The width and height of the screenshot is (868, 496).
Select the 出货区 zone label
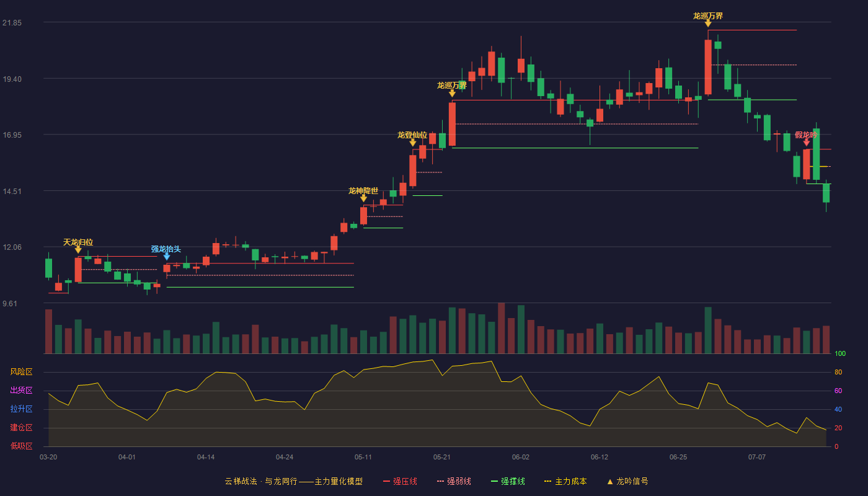tap(22, 391)
